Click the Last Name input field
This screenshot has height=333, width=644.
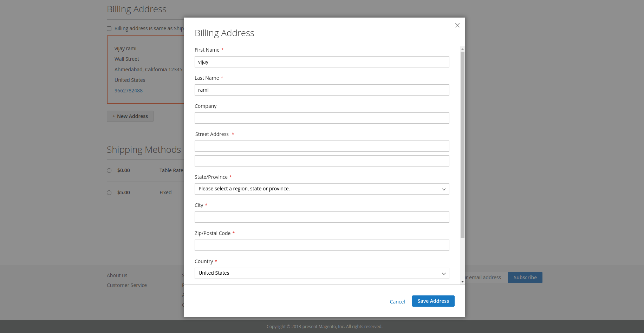coord(322,90)
